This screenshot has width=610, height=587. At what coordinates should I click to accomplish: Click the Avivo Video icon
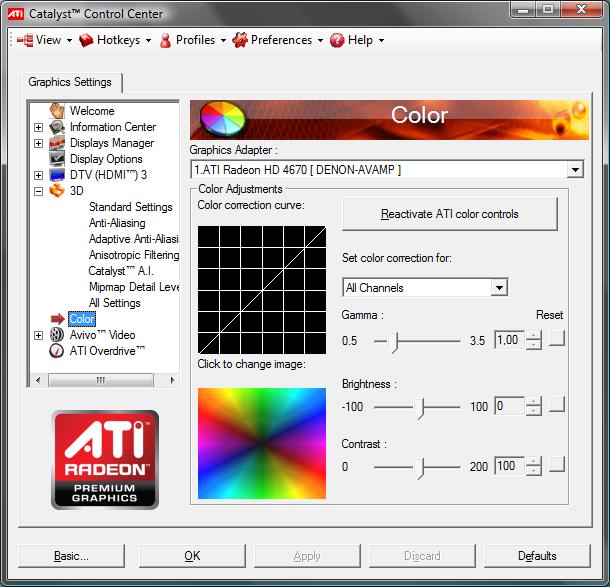[x=57, y=335]
